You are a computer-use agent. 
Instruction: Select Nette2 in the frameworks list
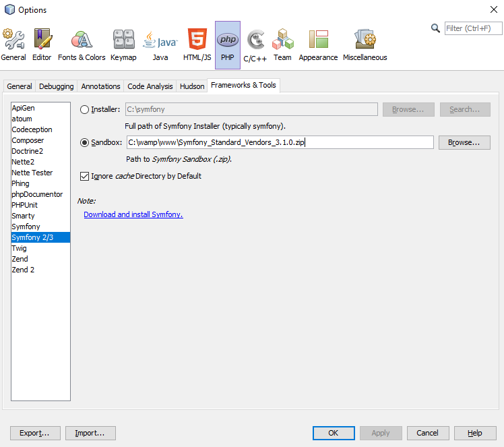click(40, 162)
